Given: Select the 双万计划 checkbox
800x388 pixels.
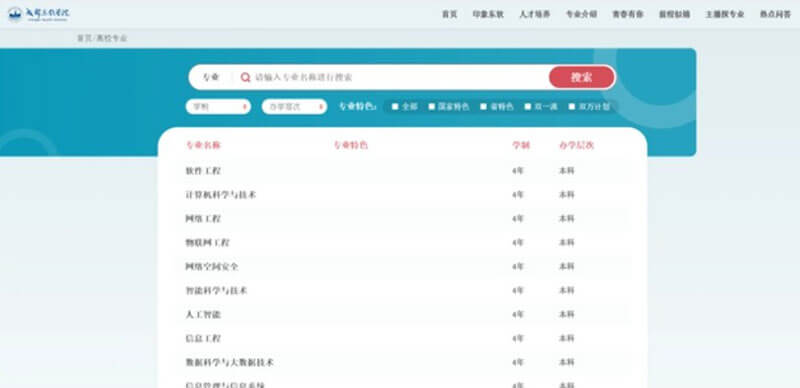Looking at the screenshot, I should coord(572,107).
